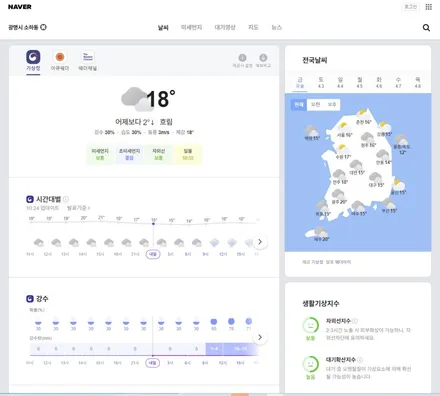Select the 토 4.3 day tab
Screen dimensions: 440x396
(x=321, y=82)
